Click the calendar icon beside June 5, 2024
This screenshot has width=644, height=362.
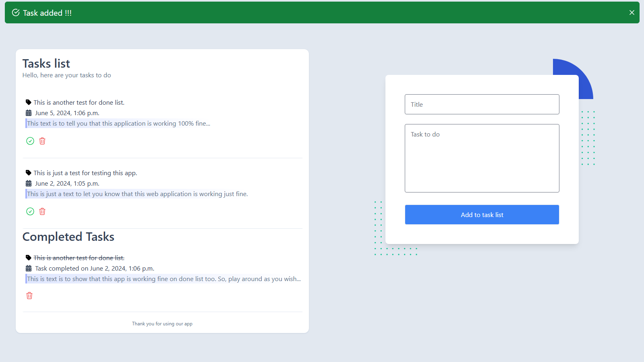pos(29,113)
